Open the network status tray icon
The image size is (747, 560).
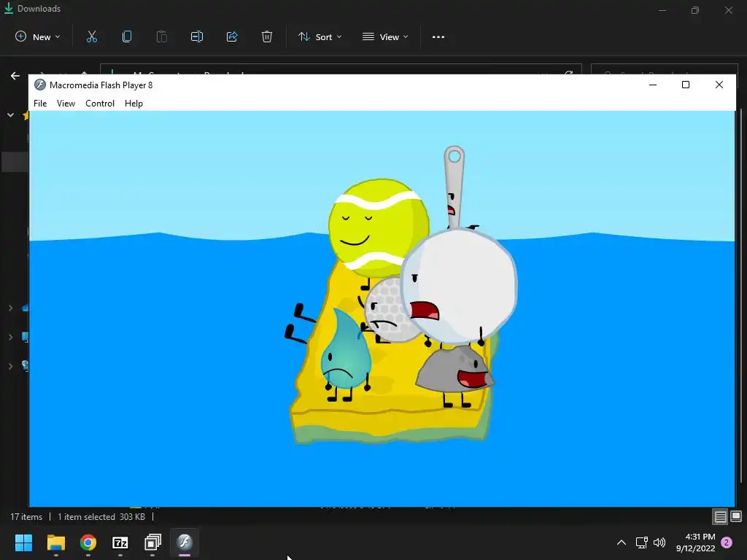[641, 542]
